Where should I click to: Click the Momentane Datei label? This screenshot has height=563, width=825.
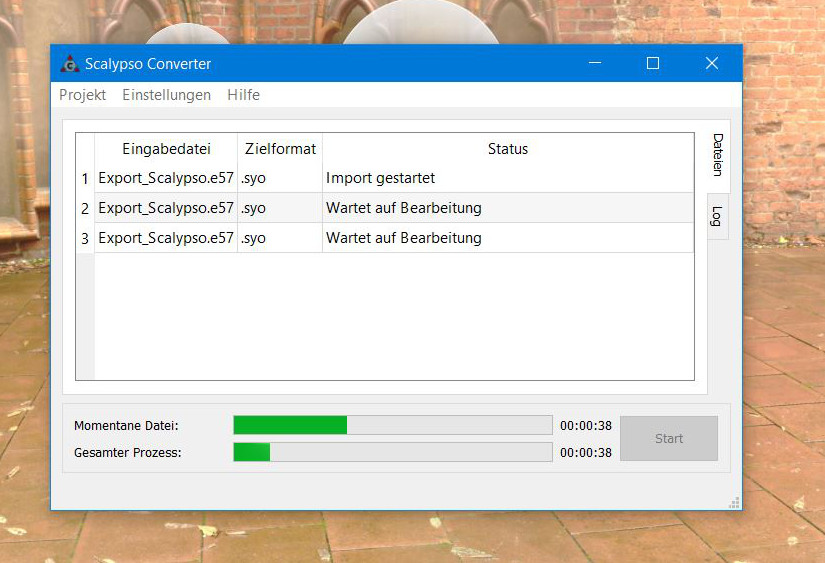click(x=126, y=425)
